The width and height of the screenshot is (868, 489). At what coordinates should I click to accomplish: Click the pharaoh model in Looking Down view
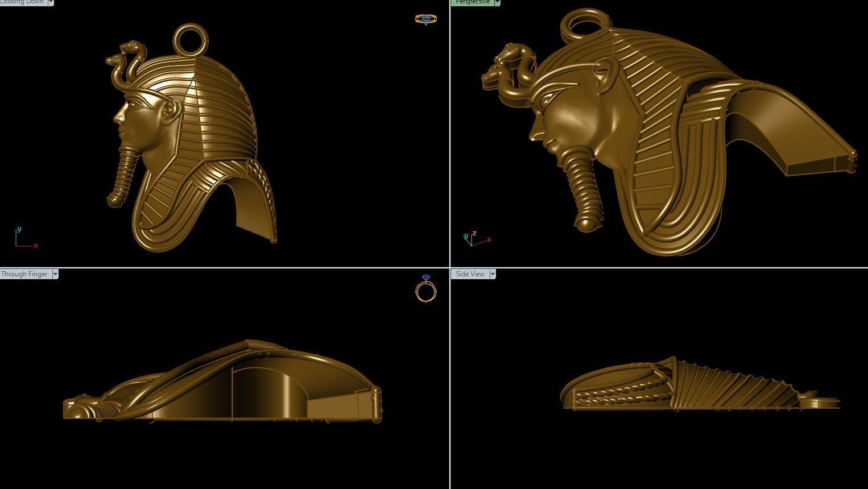pyautogui.click(x=191, y=136)
